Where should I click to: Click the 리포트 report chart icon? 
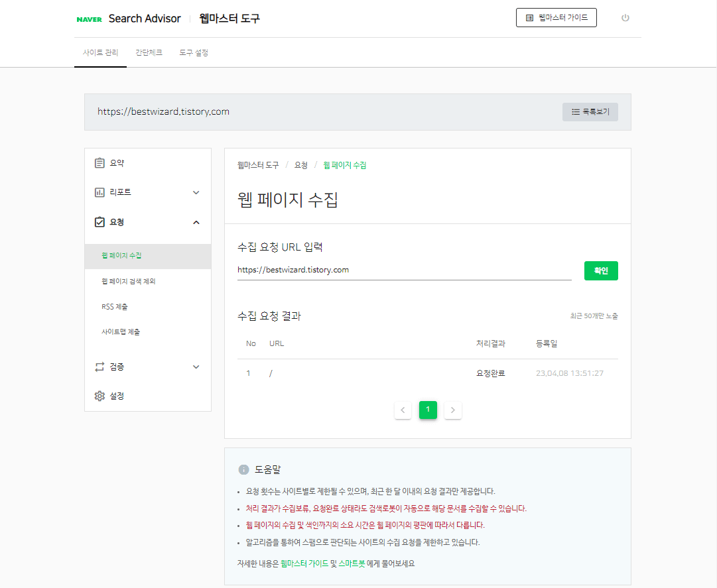[99, 192]
